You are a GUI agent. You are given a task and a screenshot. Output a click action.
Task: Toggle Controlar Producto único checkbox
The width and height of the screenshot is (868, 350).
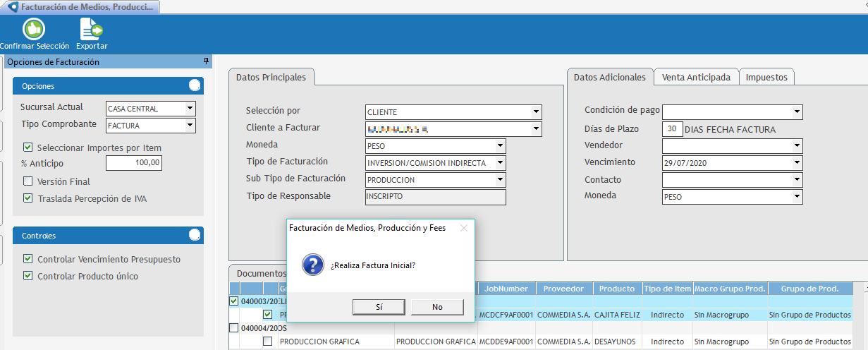(x=28, y=276)
